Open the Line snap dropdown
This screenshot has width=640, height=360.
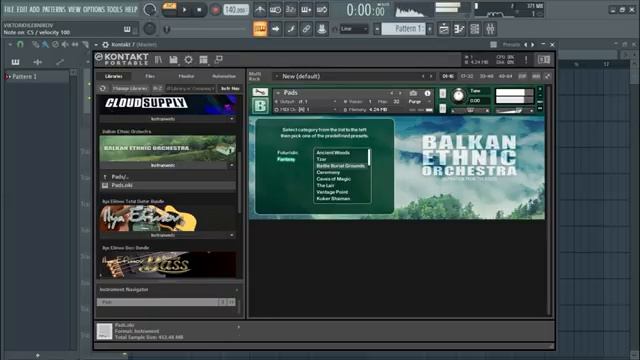(x=354, y=29)
